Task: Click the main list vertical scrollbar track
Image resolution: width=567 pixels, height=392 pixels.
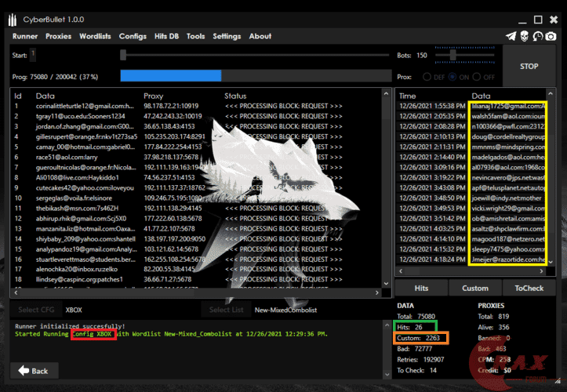Action: (x=386, y=188)
